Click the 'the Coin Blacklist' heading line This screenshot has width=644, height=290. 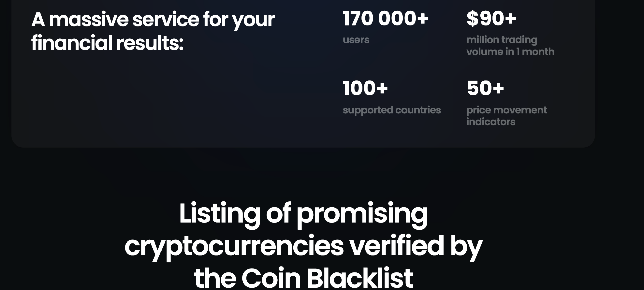click(x=304, y=278)
